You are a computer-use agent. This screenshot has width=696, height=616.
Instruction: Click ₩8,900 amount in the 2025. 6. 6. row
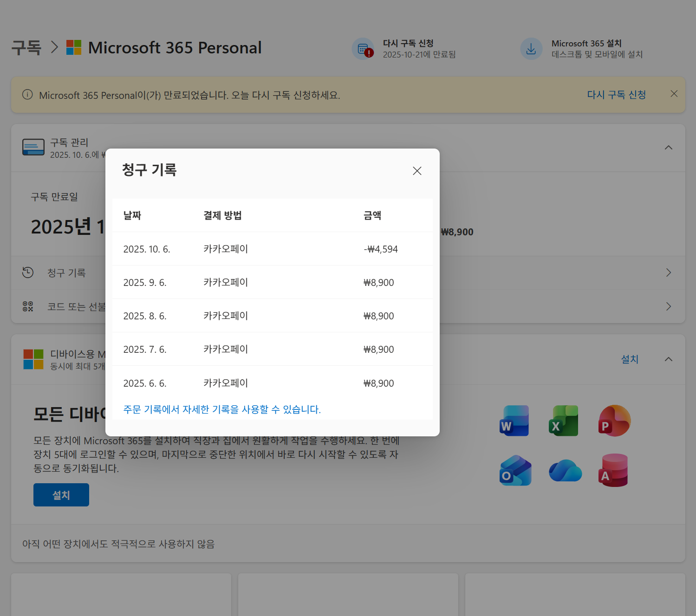378,383
